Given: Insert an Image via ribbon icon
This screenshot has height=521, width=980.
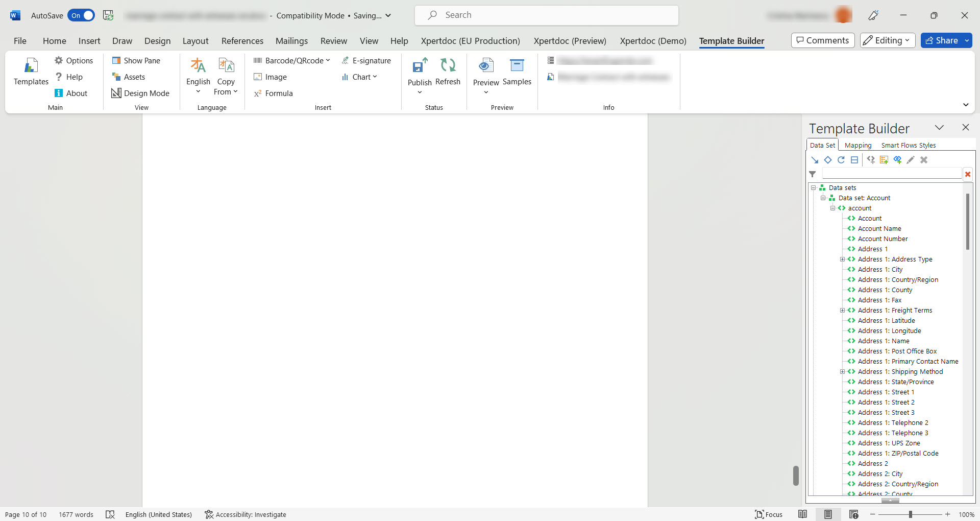Looking at the screenshot, I should (x=258, y=77).
